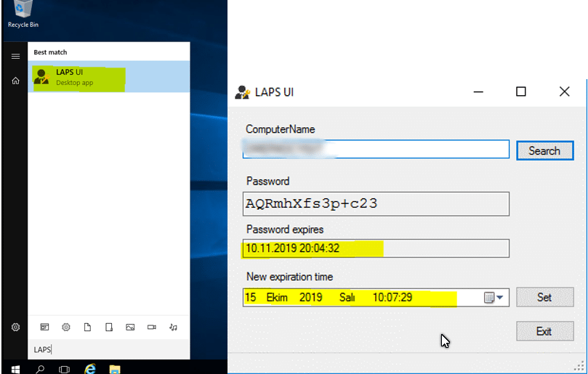
Task: Select day 15 in new expiration time
Action: (251, 298)
